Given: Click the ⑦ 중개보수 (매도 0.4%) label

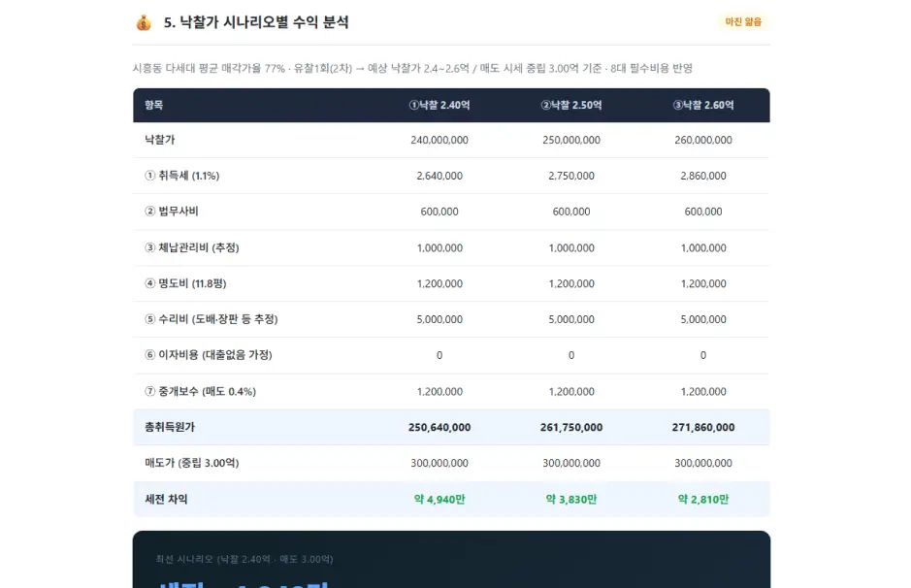Looking at the screenshot, I should (x=201, y=391).
